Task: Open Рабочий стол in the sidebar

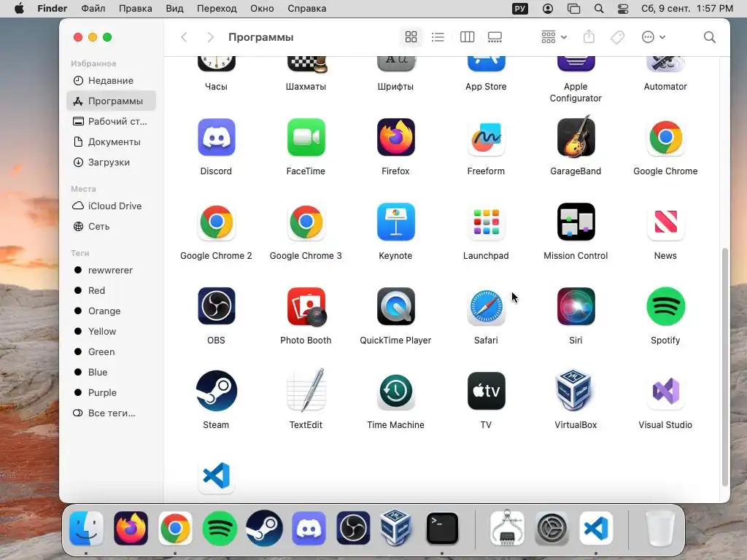Action: point(111,122)
